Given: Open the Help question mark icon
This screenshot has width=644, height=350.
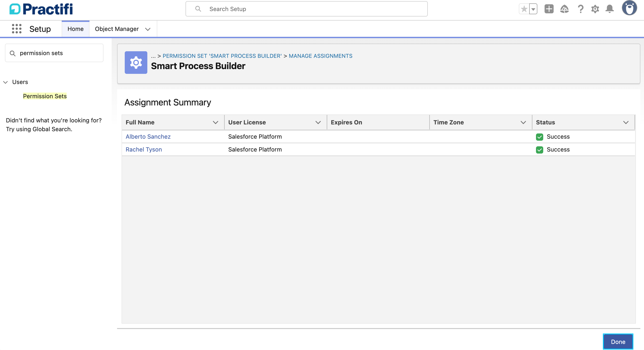Looking at the screenshot, I should [x=581, y=9].
